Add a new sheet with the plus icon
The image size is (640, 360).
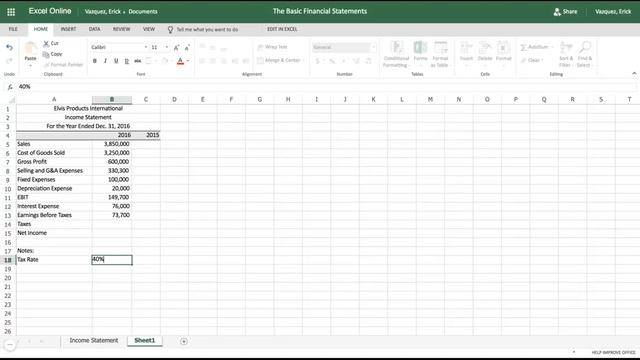[x=184, y=341]
